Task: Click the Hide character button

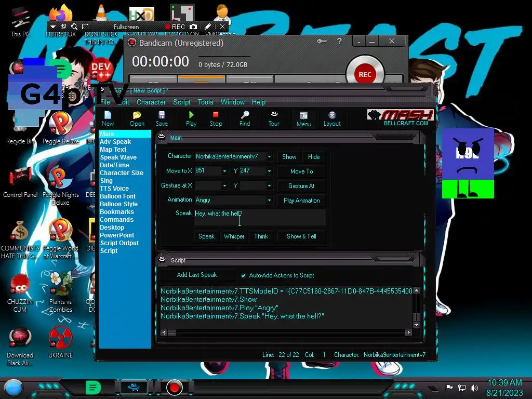Action: point(314,157)
